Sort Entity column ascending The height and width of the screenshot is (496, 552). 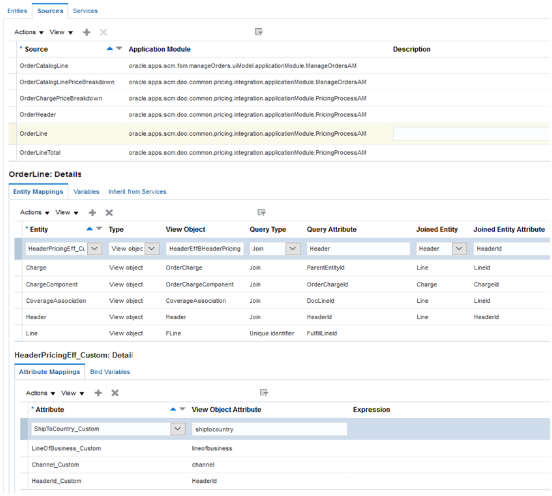click(x=89, y=229)
